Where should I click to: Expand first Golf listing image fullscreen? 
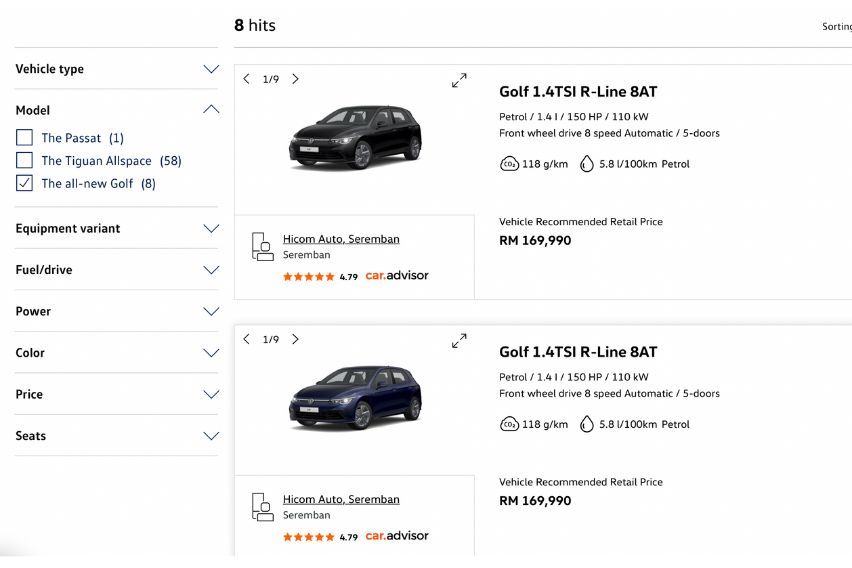click(x=459, y=80)
